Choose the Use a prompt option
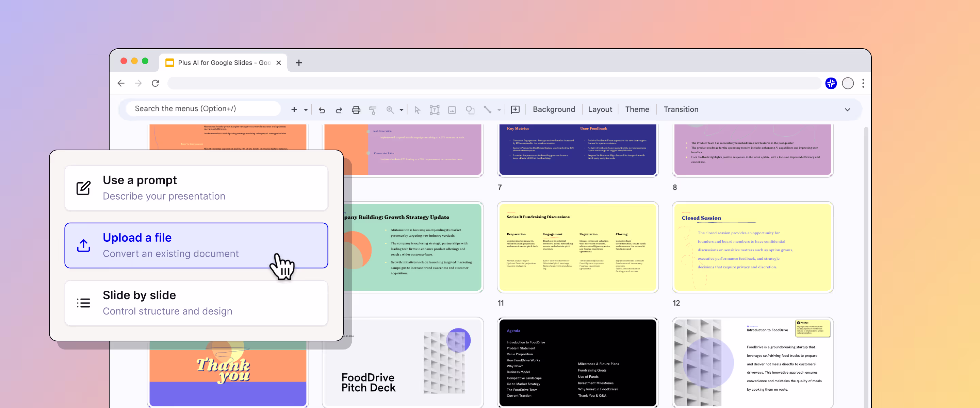The height and width of the screenshot is (408, 980). click(x=196, y=188)
